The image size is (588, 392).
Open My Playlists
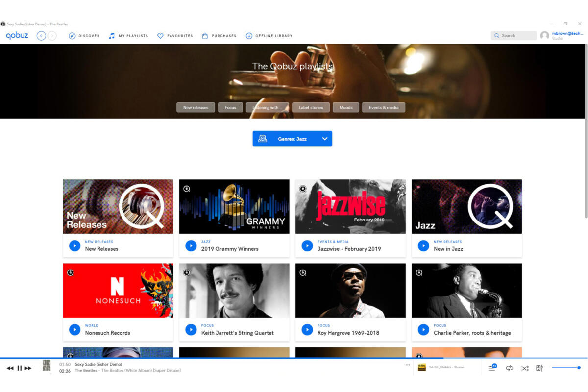pyautogui.click(x=128, y=36)
